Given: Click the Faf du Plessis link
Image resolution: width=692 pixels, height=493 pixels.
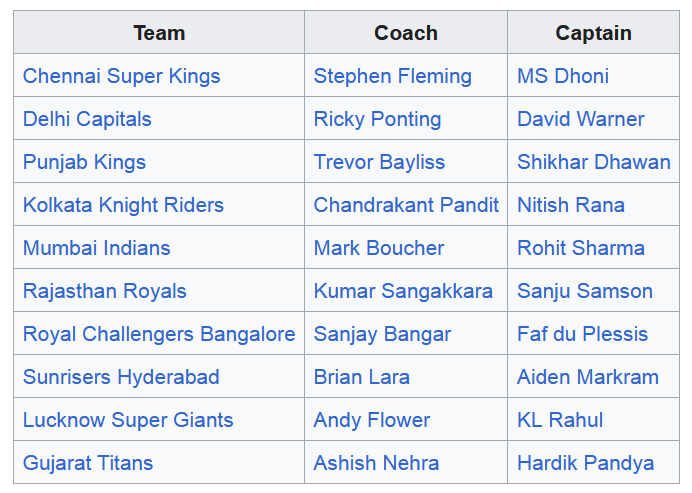Looking at the screenshot, I should pyautogui.click(x=582, y=334).
